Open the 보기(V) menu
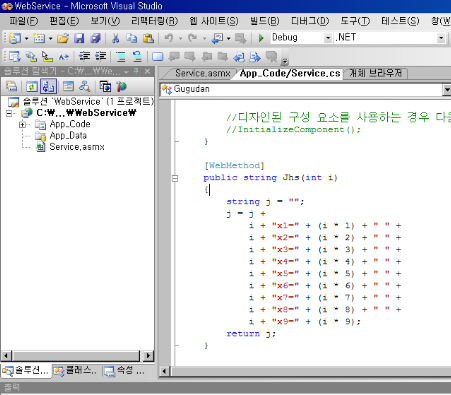 [x=105, y=21]
